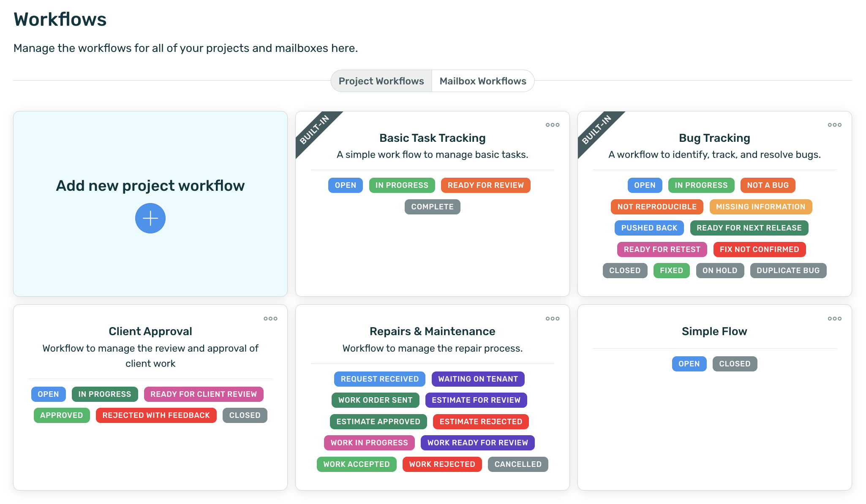This screenshot has width=866, height=504.
Task: Select the READY FOR NEXT RELEASE status
Action: pyautogui.click(x=749, y=228)
